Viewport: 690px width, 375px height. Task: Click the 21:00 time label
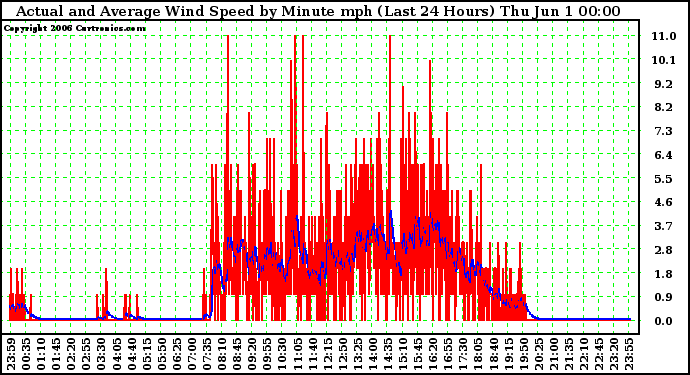coord(554,354)
